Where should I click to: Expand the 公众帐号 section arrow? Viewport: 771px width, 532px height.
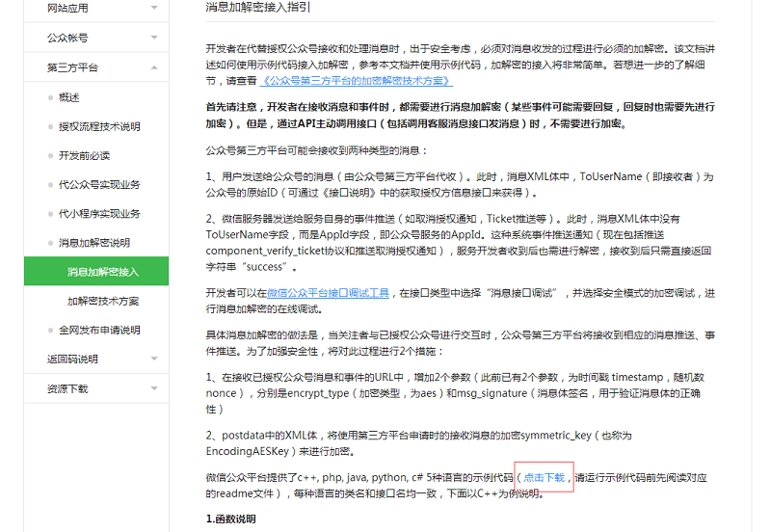[154, 38]
